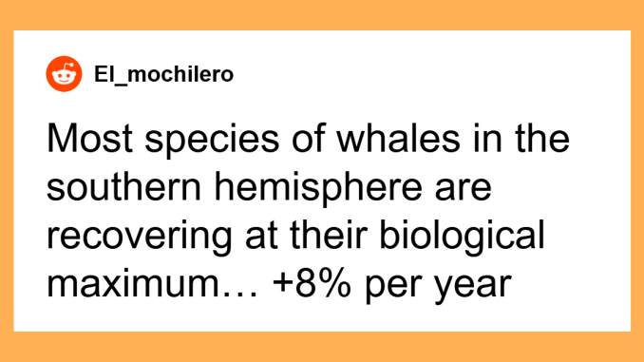Viewport: 644px width, 362px height.
Task: Select the word "maximum…" in last line
Action: 152,284
